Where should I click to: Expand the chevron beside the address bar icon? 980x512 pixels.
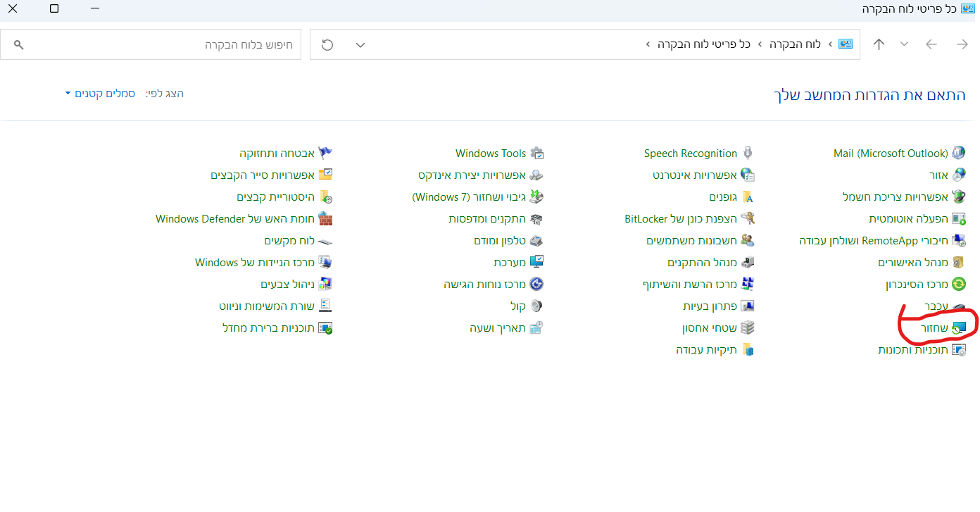(830, 44)
